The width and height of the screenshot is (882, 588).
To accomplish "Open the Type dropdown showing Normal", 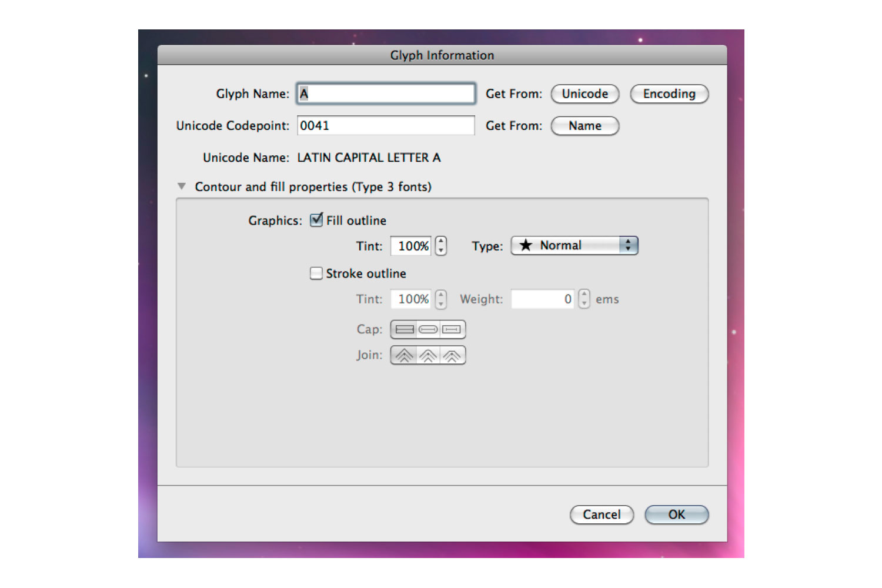I will click(x=574, y=246).
